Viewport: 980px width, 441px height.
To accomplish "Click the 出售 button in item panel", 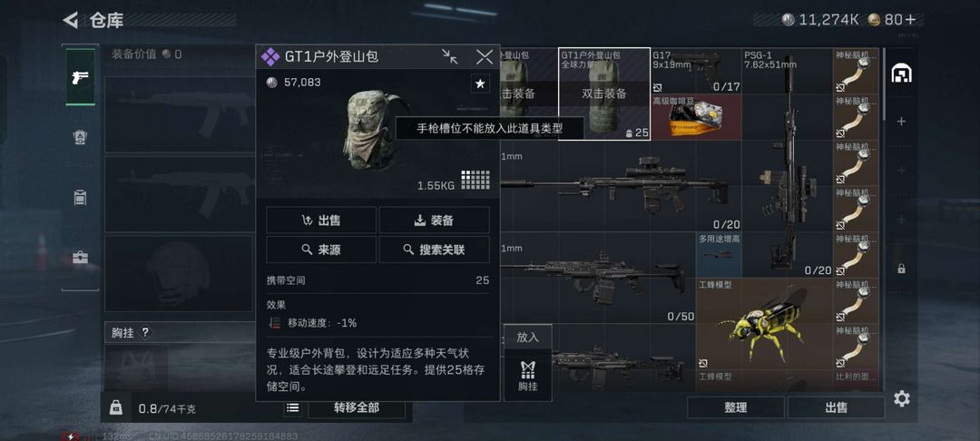I will (321, 220).
